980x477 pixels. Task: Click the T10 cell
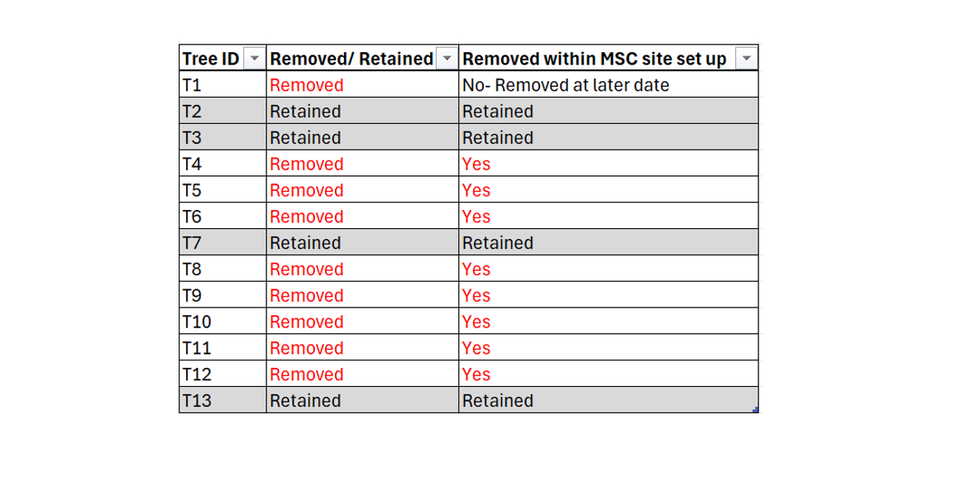(222, 322)
